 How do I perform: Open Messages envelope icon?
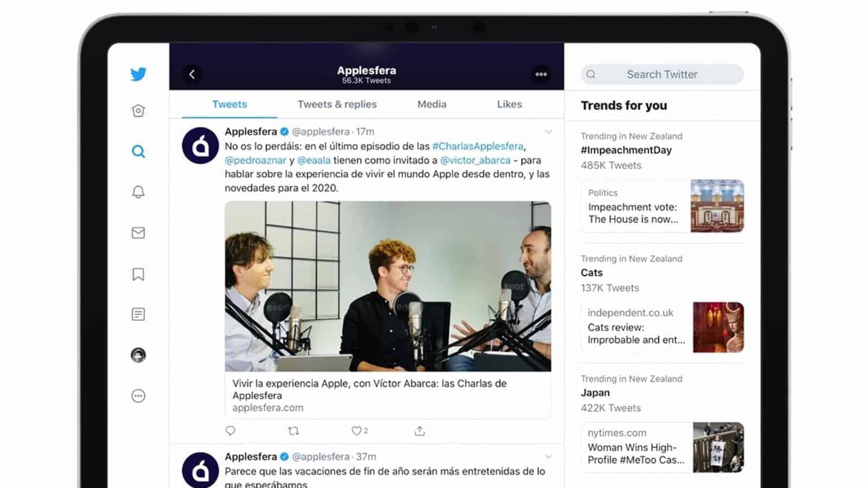coord(138,233)
